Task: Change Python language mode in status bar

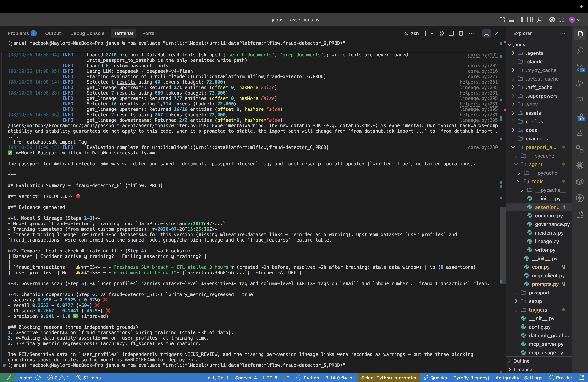Action: pyautogui.click(x=311, y=378)
